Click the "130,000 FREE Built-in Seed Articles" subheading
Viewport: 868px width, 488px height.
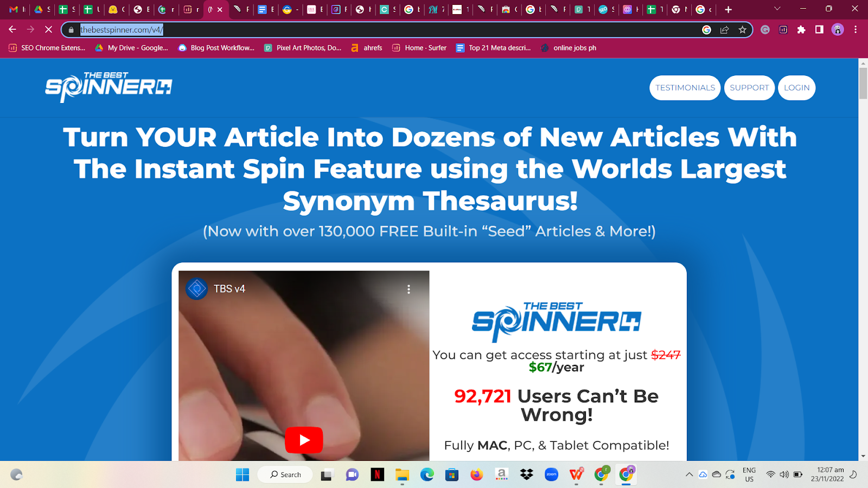pyautogui.click(x=429, y=231)
